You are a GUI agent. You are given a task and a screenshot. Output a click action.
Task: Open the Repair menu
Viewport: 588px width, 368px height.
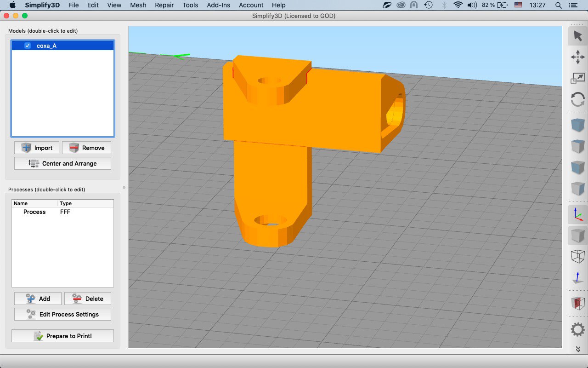pos(164,5)
